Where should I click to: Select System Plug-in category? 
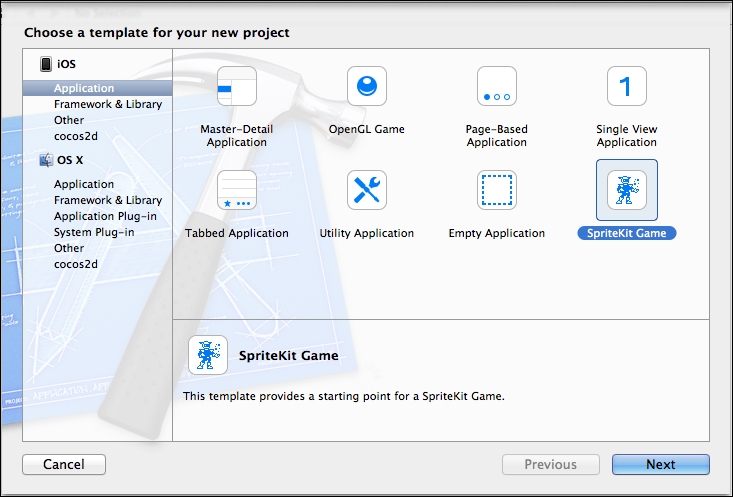[x=94, y=232]
